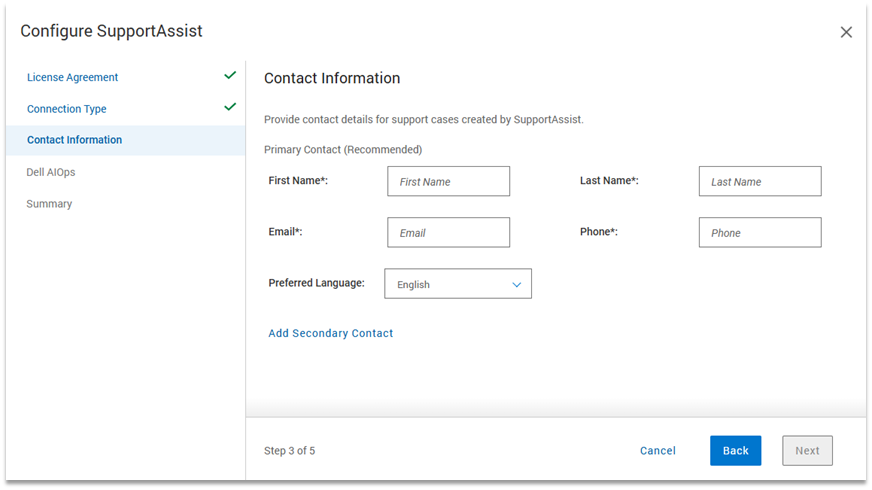Click the green checkmark beside Connection Type
Screen dimensions: 872x490
230,107
